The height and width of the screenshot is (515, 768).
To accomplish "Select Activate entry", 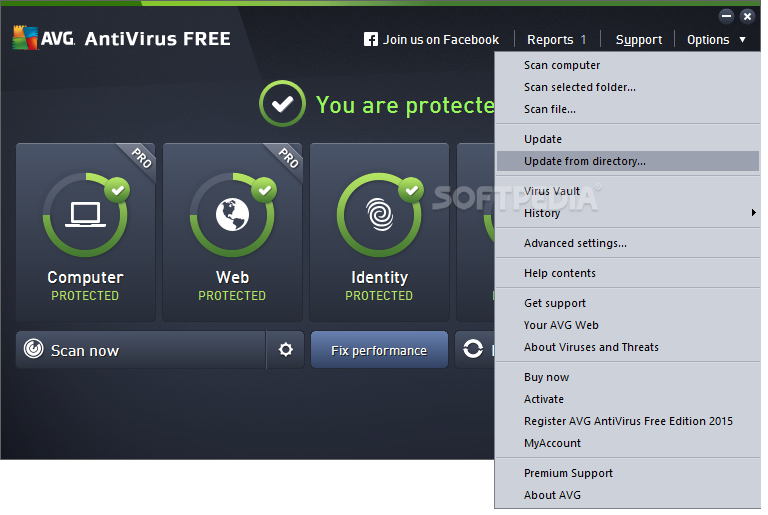I will [627, 399].
